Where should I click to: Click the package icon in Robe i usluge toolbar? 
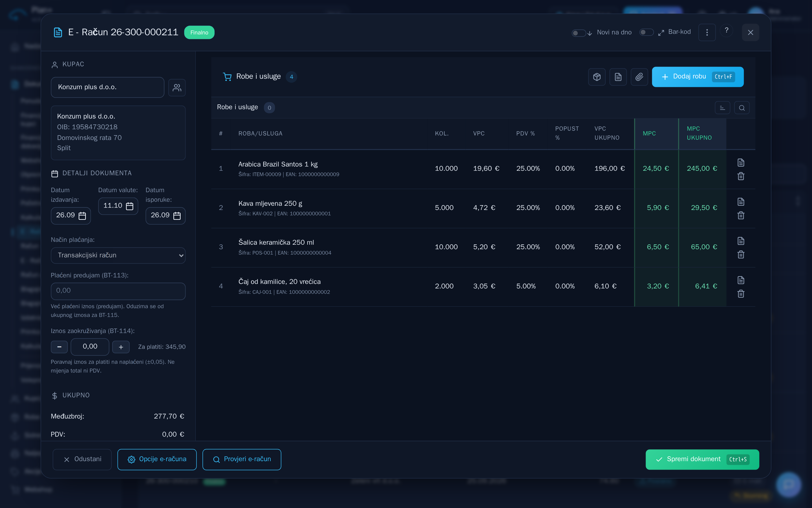click(597, 77)
